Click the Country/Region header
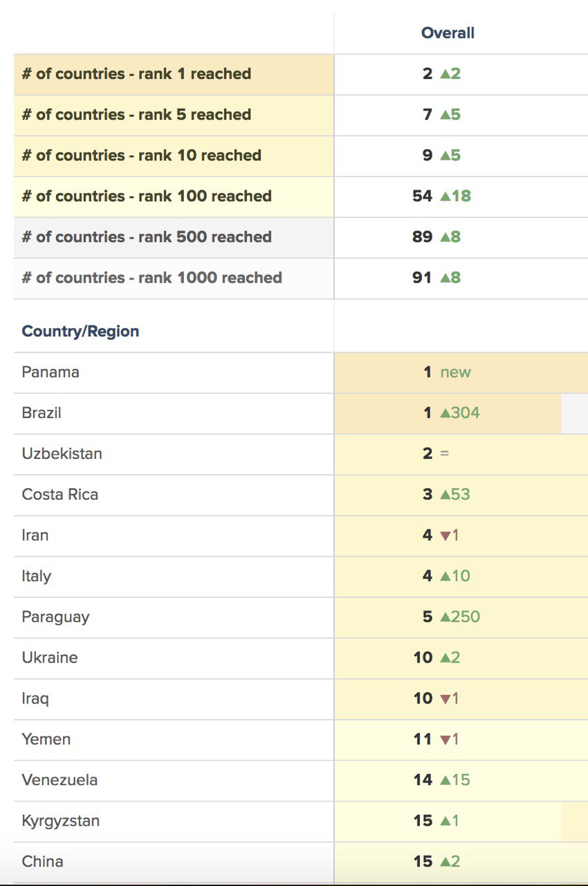 click(x=80, y=332)
